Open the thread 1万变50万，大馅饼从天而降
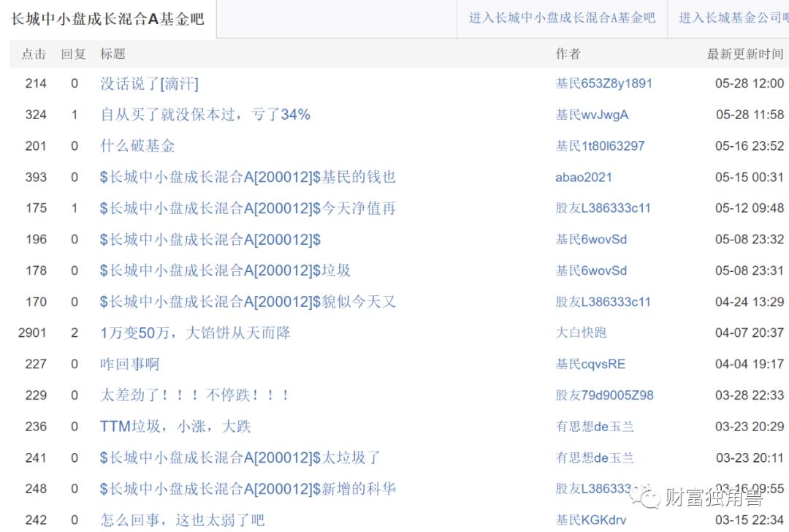789x532 pixels. click(196, 332)
